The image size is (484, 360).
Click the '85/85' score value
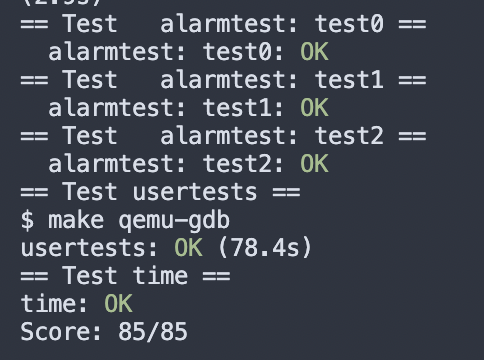[x=153, y=332]
